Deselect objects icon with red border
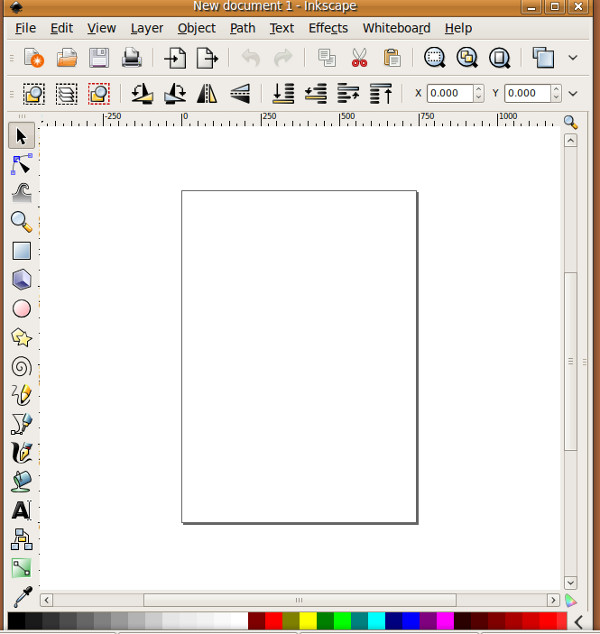This screenshot has width=600, height=634. tap(99, 94)
